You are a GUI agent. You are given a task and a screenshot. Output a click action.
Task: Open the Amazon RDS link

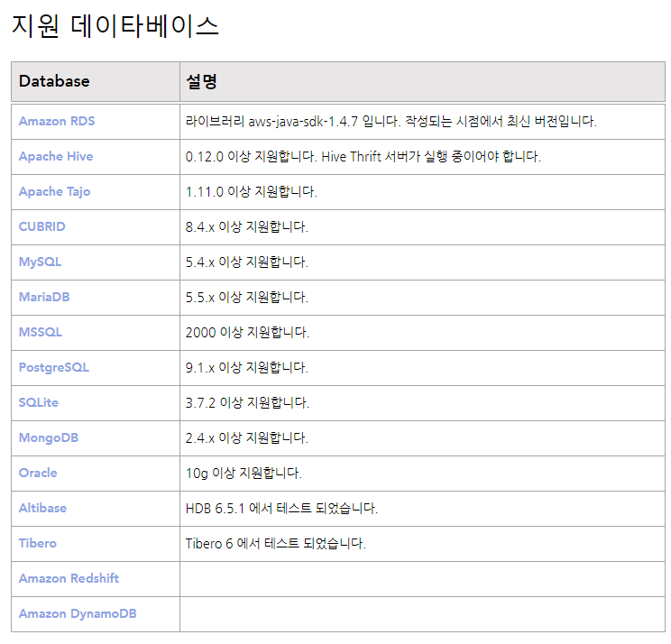pyautogui.click(x=57, y=121)
